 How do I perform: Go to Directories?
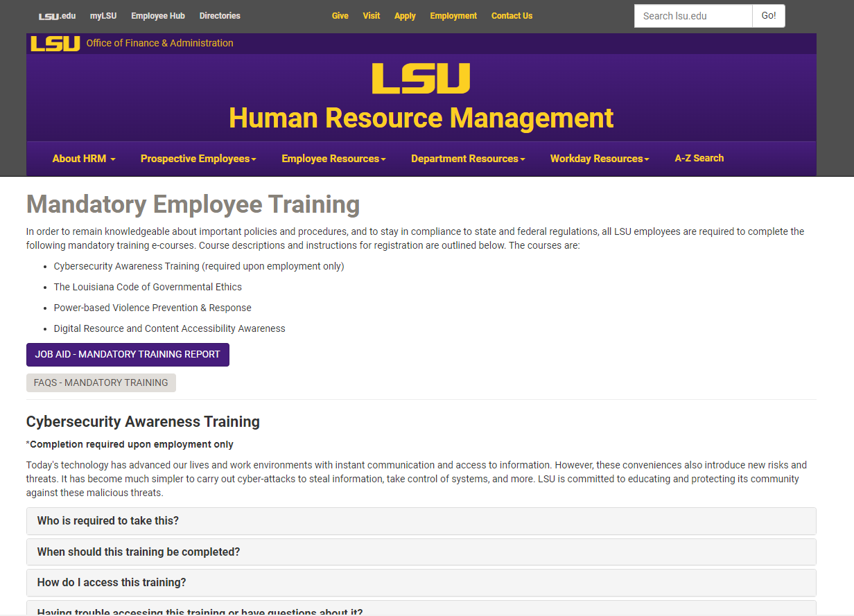[x=220, y=16]
